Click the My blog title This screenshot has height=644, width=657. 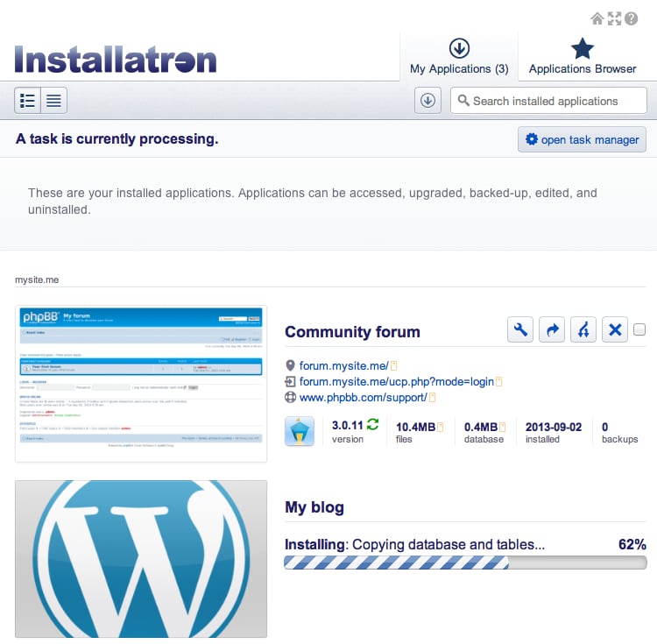pos(314,507)
